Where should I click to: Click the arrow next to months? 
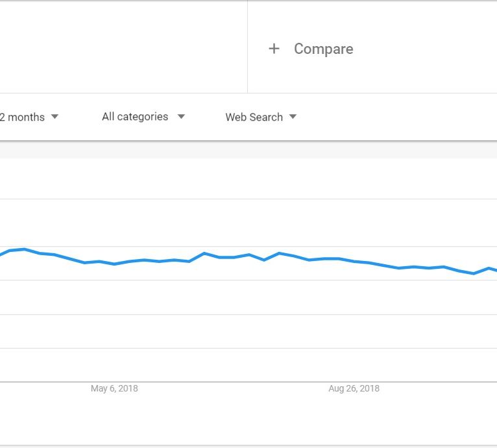pos(55,117)
